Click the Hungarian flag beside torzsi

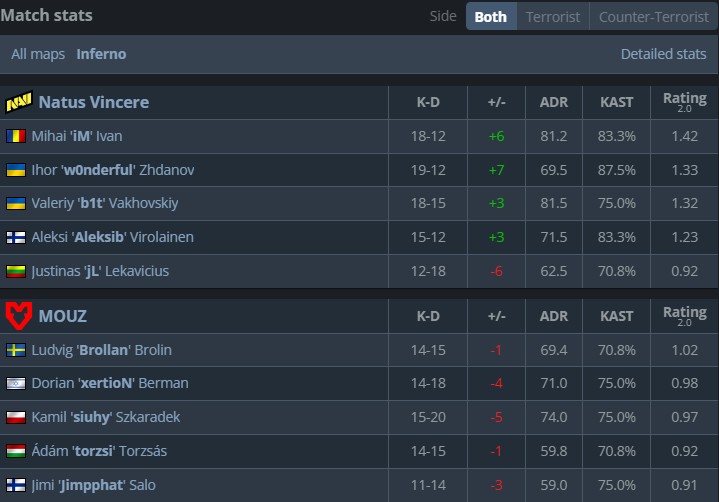click(16, 451)
